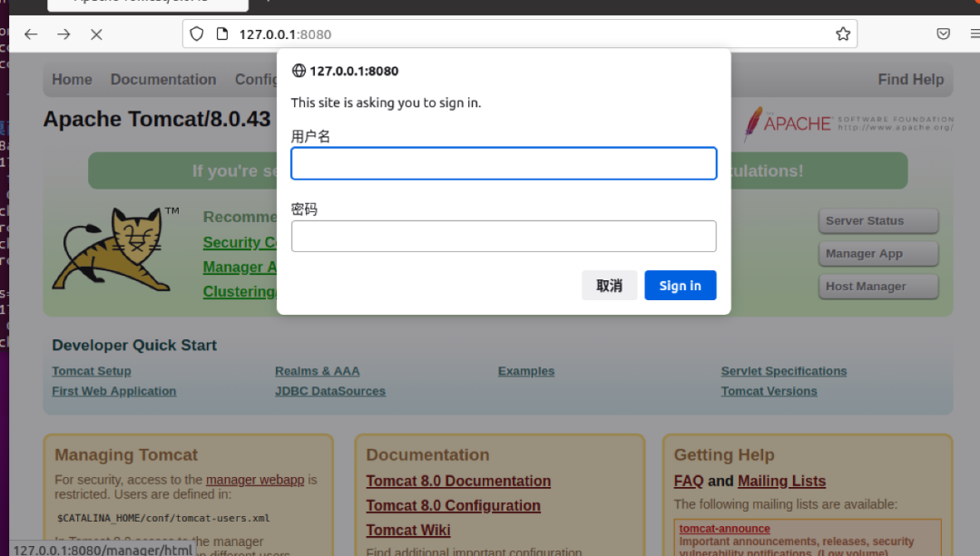
Task: Focus the 密码 password field
Action: pyautogui.click(x=504, y=236)
